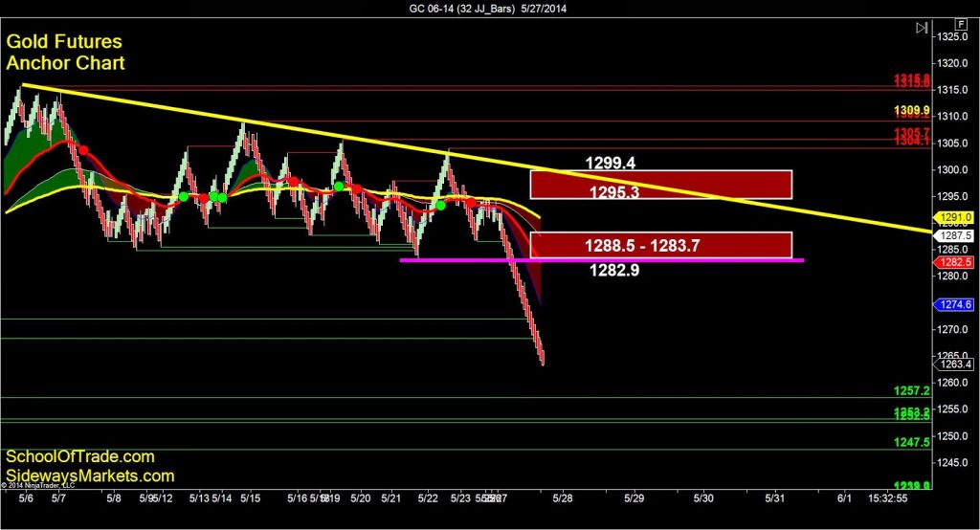
Task: Click the 1245.0 price axis label
Action: (x=953, y=462)
